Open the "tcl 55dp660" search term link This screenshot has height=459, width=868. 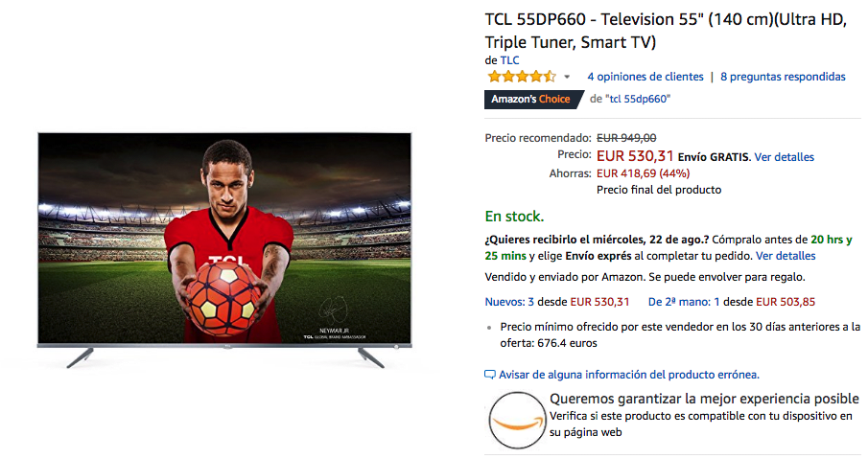638,99
